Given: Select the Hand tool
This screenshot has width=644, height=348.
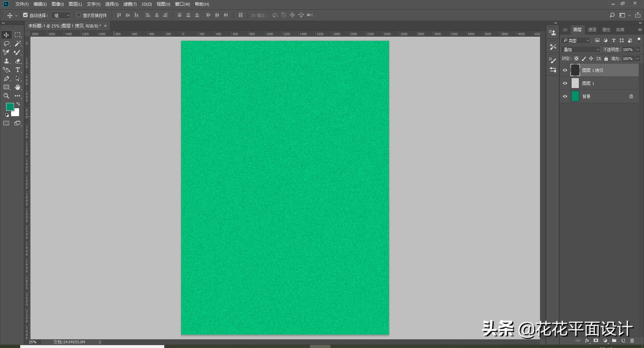Looking at the screenshot, I should (x=17, y=87).
